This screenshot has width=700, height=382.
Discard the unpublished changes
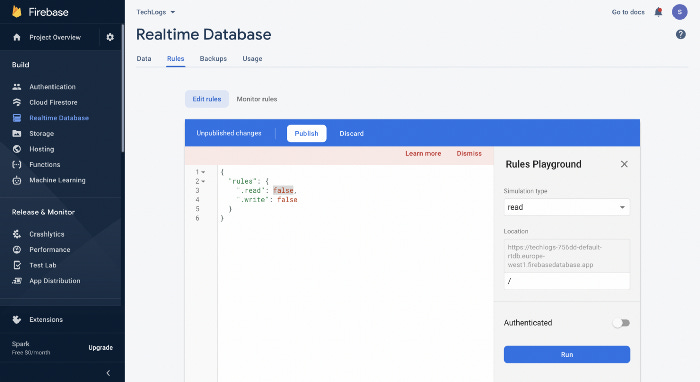point(351,133)
